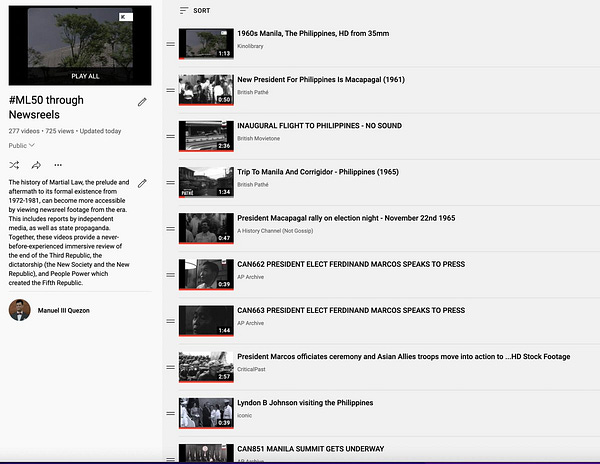Open the Public privacy dropdown
Screen dimensions: 600x464
point(21,145)
